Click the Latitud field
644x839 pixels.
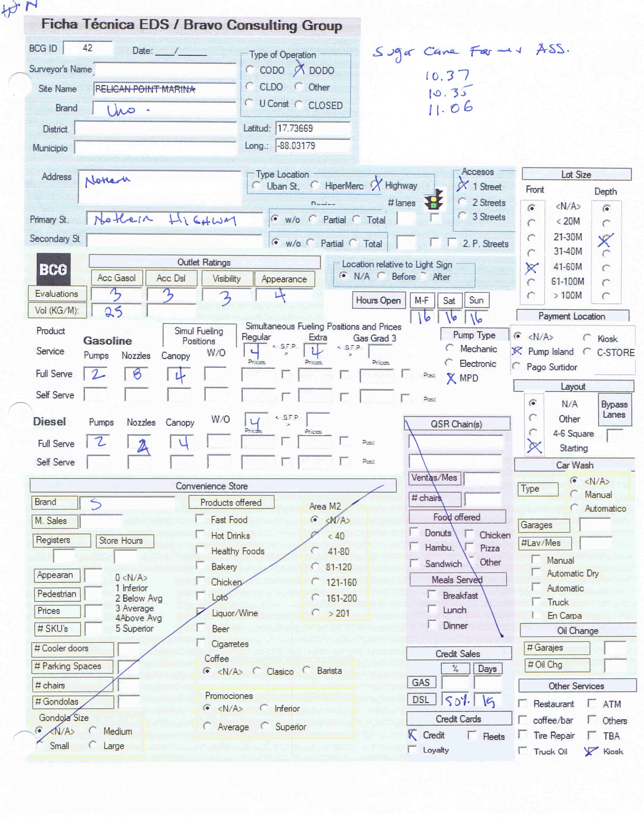tap(313, 128)
